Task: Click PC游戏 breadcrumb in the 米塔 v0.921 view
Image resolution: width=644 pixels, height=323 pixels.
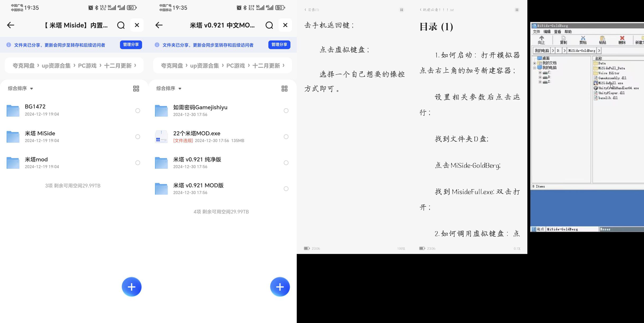Action: 235,66
